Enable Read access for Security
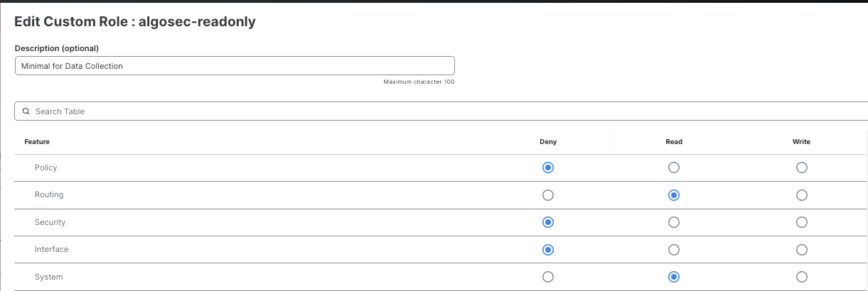Image resolution: width=868 pixels, height=291 pixels. click(x=674, y=222)
